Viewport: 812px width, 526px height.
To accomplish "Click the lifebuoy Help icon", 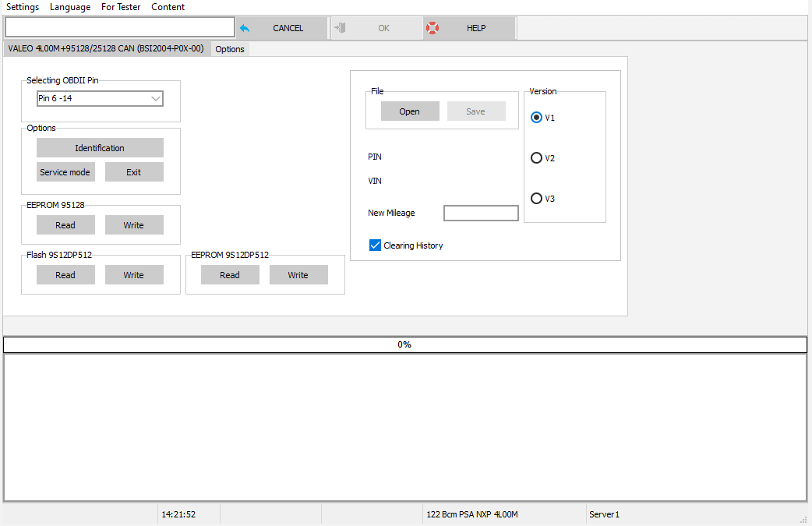I will [x=432, y=28].
